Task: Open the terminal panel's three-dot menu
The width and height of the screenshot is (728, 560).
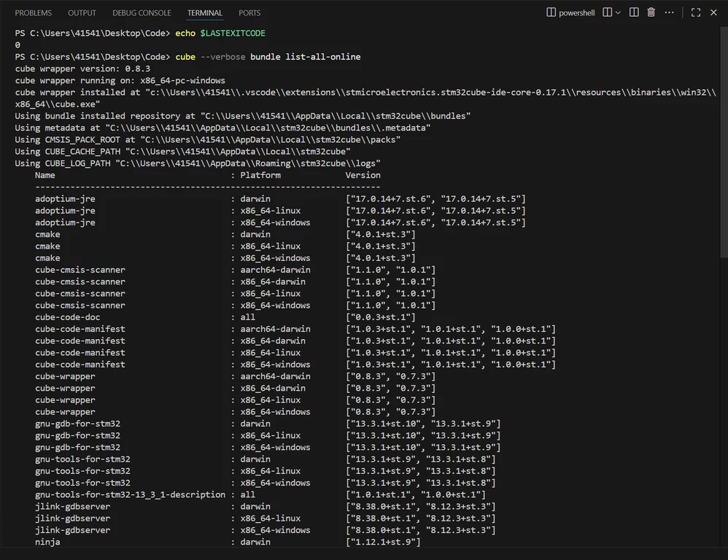Action: [x=669, y=12]
